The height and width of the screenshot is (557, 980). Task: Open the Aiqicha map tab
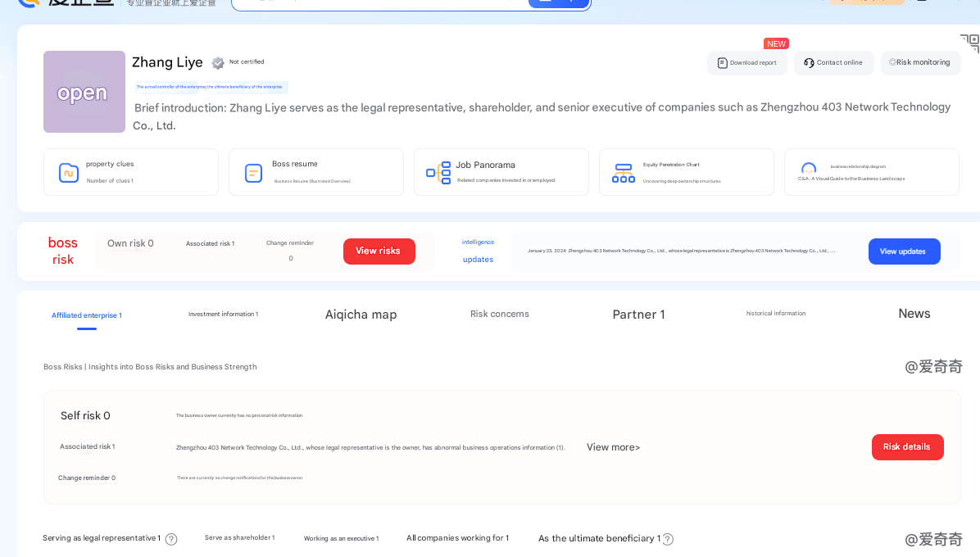pos(361,315)
